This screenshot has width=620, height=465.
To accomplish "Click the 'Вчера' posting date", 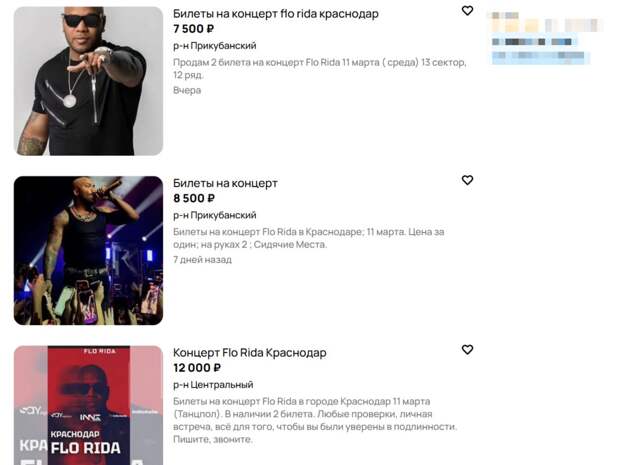I will [x=187, y=91].
